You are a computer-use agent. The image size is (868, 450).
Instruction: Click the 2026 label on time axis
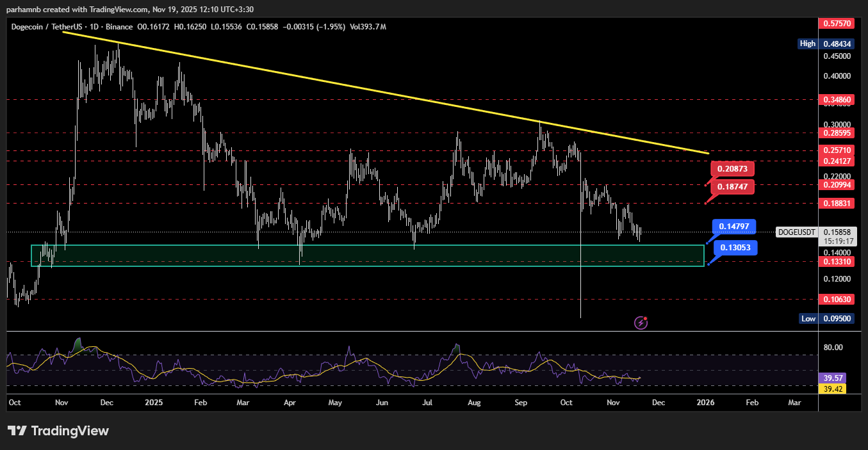705,403
